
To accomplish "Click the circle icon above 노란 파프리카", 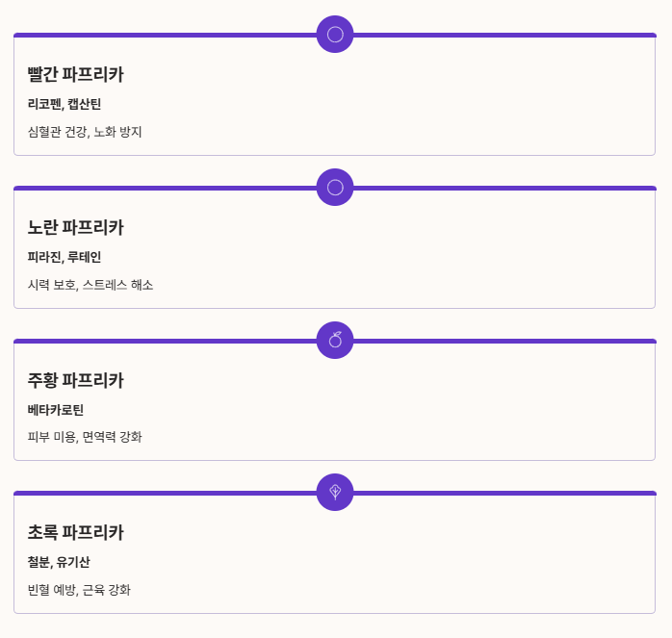I will 335,188.
